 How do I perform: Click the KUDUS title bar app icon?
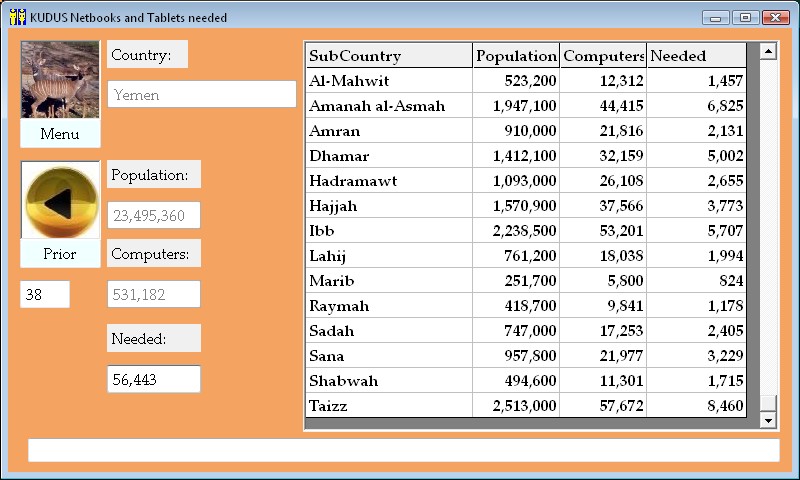point(17,17)
